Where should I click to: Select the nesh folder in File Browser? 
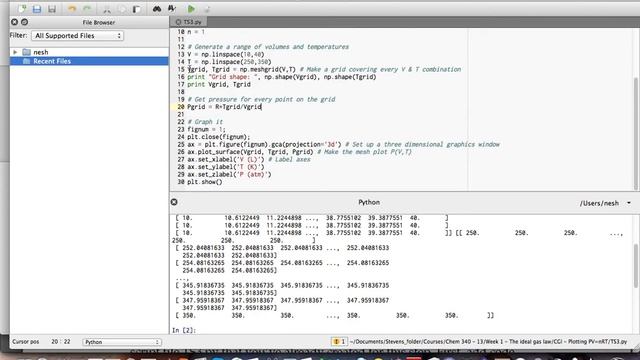40,52
